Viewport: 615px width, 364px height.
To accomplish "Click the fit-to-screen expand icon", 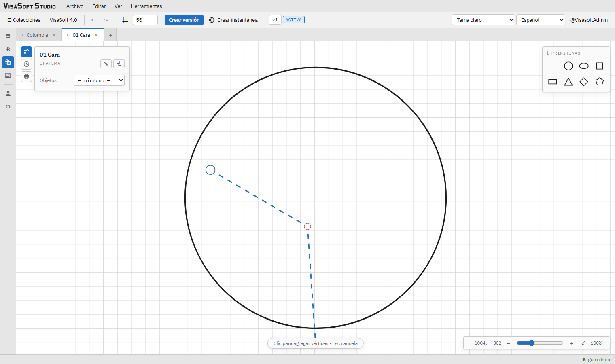I will [x=583, y=343].
